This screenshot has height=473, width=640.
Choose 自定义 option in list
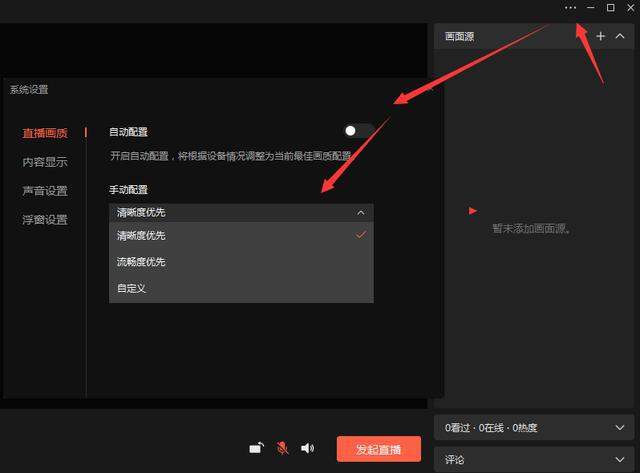pos(241,288)
